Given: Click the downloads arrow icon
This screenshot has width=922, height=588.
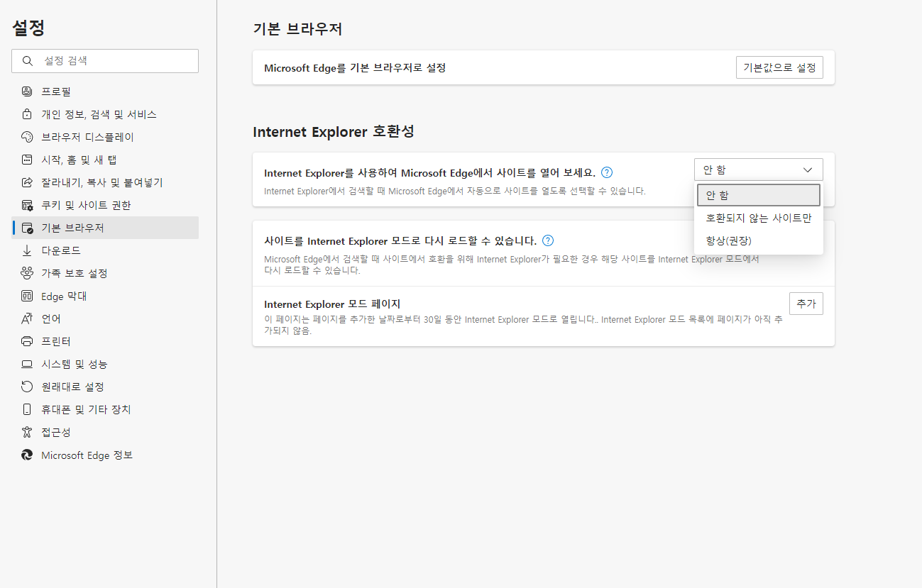Looking at the screenshot, I should click(27, 250).
